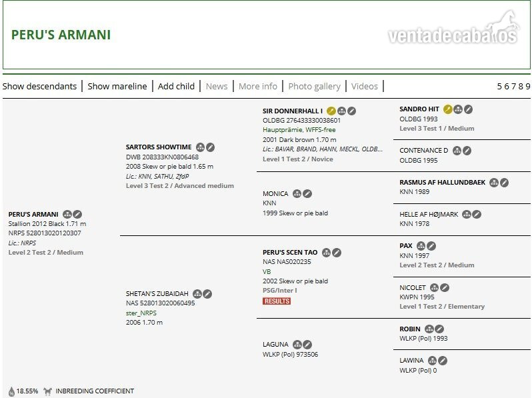Click the yellow icon next to Sandro Hit
Screen dimensions: 532x398
point(448,109)
